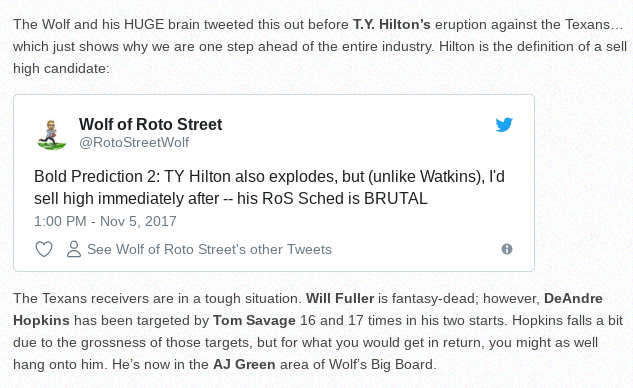633x388 pixels.
Task: Click the bold Tom Savage name
Action: coord(254,321)
